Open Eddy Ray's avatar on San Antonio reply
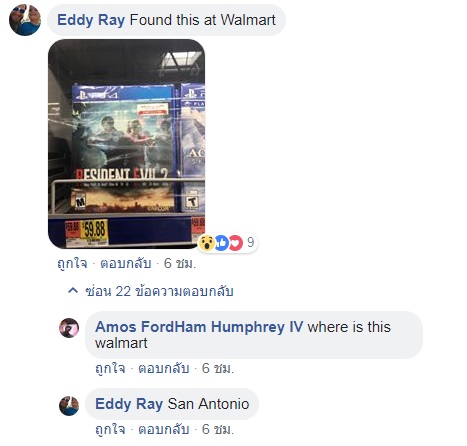 click(x=69, y=406)
